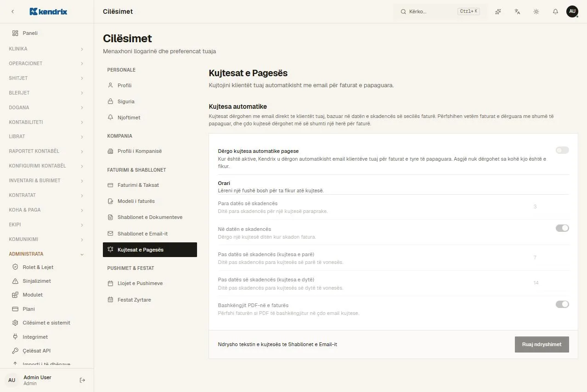Collapse the ADMINISTRATA sidebar section
The height and width of the screenshot is (392, 587).
click(x=47, y=254)
